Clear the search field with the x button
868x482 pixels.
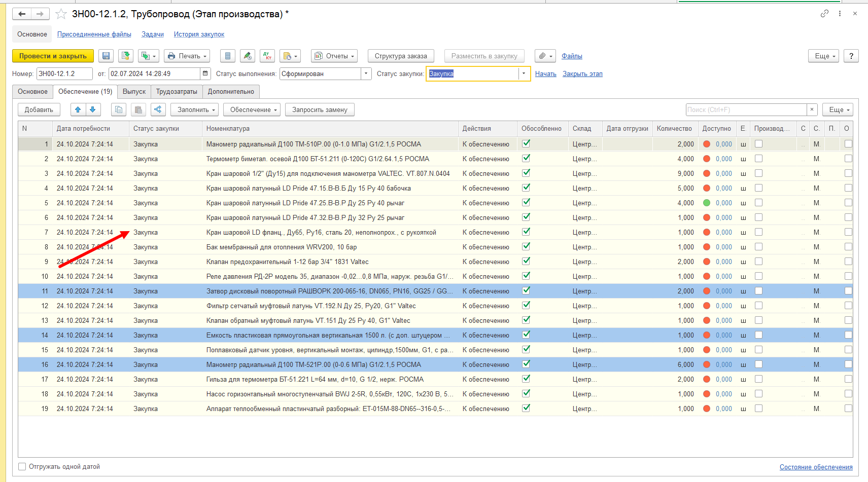[812, 109]
